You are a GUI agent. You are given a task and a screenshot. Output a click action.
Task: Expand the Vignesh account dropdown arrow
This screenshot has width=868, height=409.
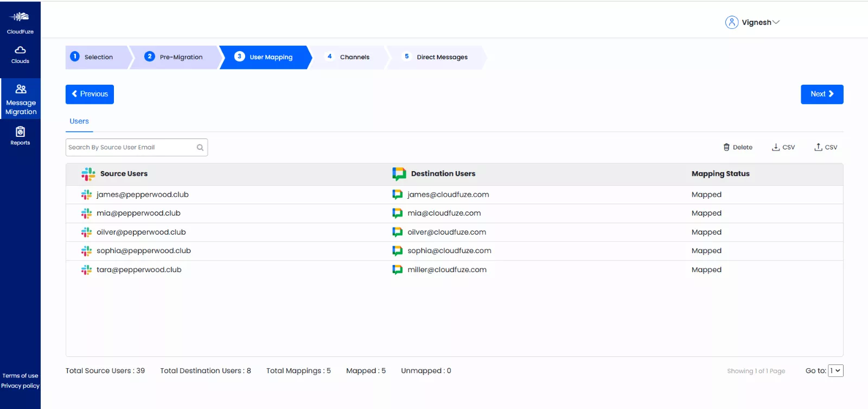coord(776,22)
